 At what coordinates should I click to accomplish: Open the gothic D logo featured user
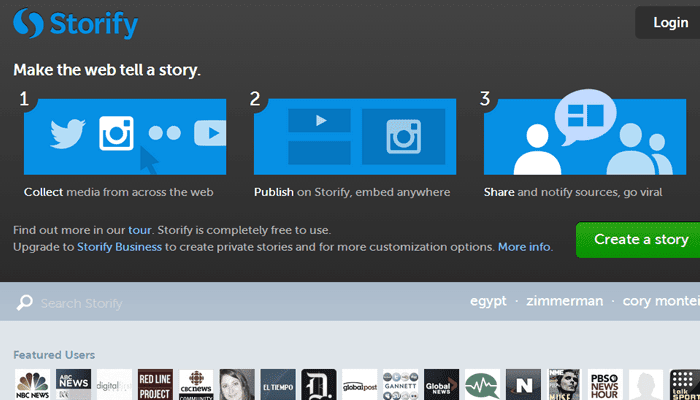[319, 384]
